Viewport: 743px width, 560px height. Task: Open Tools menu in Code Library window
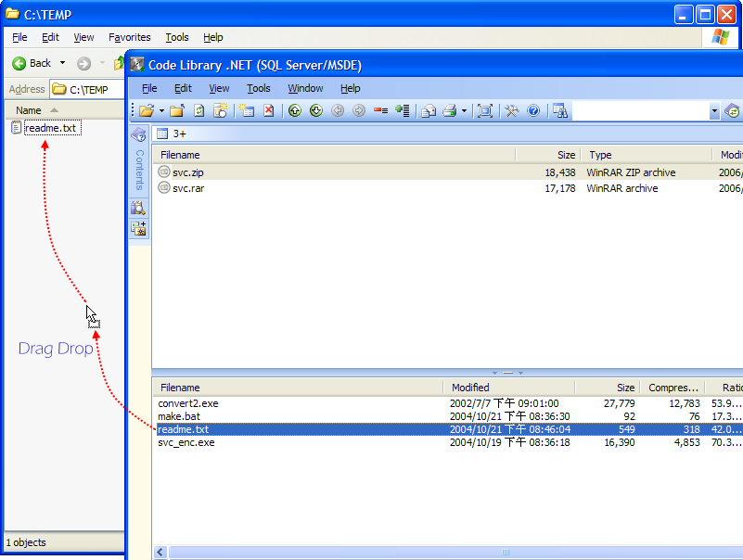pos(258,88)
